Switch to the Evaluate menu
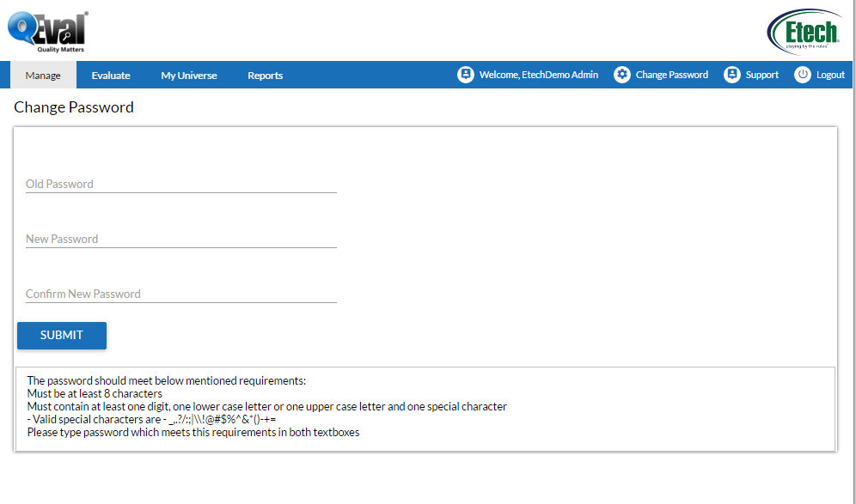 [111, 76]
